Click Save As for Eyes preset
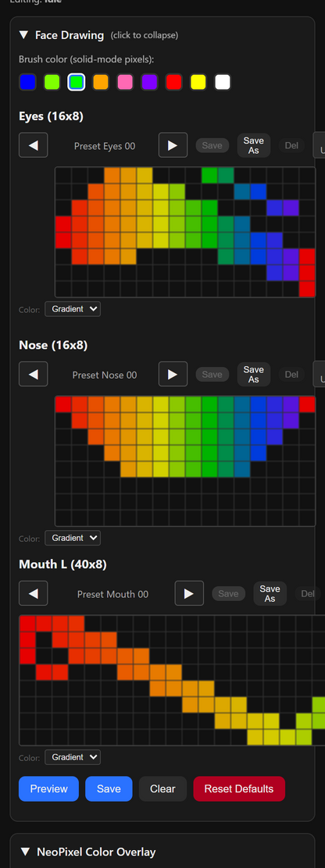Screen dimensions: 325x868 pyautogui.click(x=254, y=145)
